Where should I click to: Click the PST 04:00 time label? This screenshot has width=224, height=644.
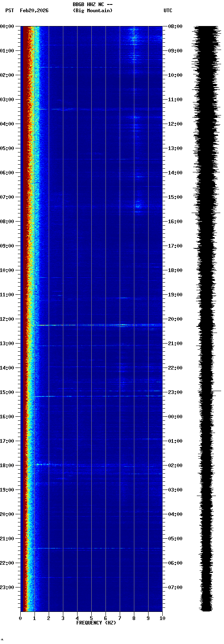point(7,124)
